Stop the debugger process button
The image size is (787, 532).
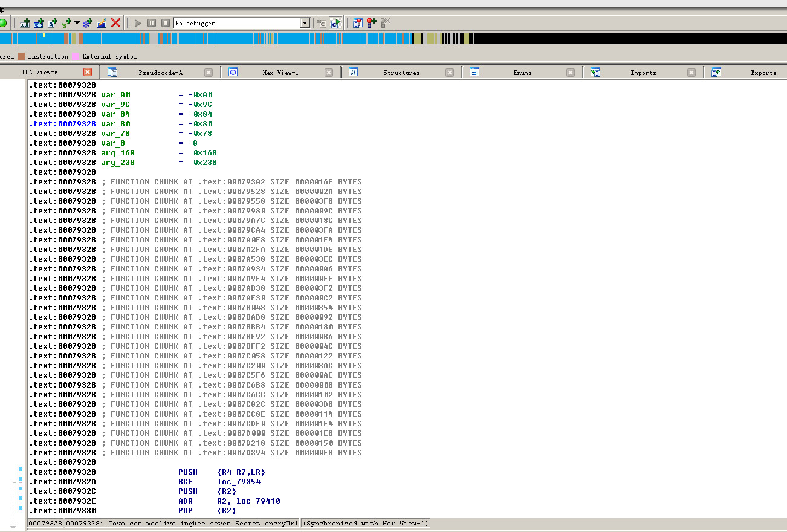165,23
